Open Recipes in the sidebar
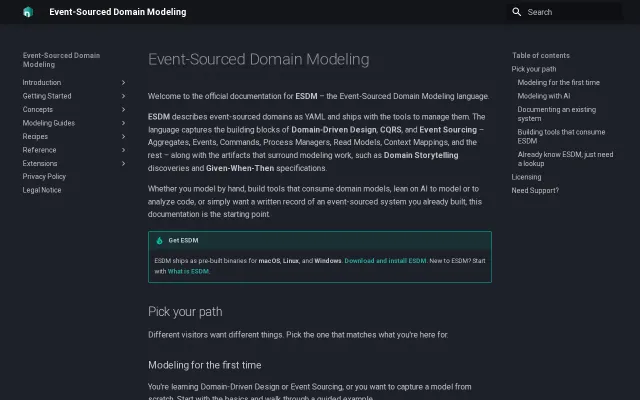This screenshot has width=640, height=400. click(35, 136)
